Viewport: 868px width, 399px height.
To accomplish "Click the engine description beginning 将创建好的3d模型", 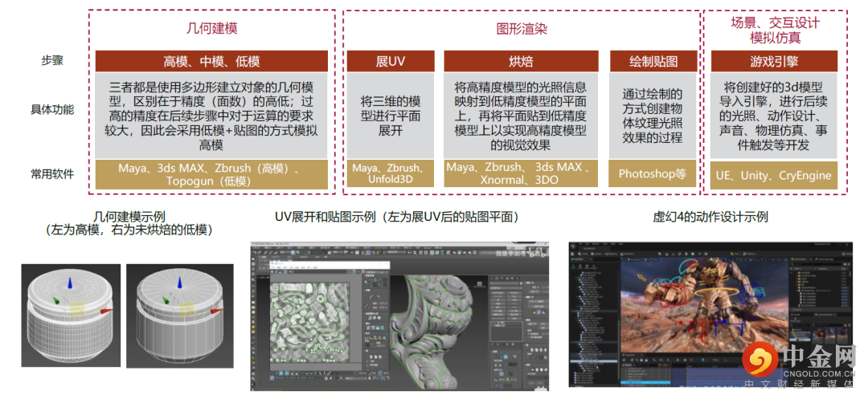I will [774, 116].
